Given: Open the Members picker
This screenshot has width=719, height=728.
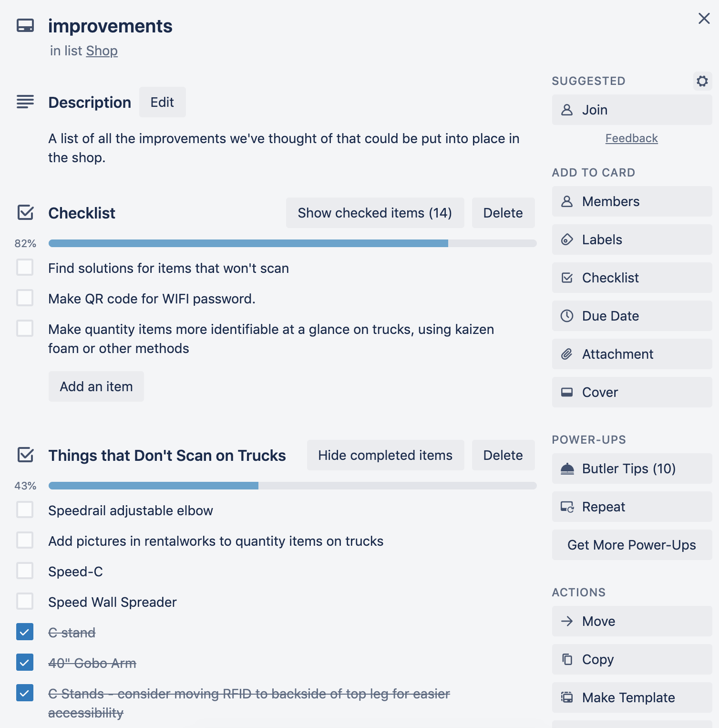Looking at the screenshot, I should [631, 201].
